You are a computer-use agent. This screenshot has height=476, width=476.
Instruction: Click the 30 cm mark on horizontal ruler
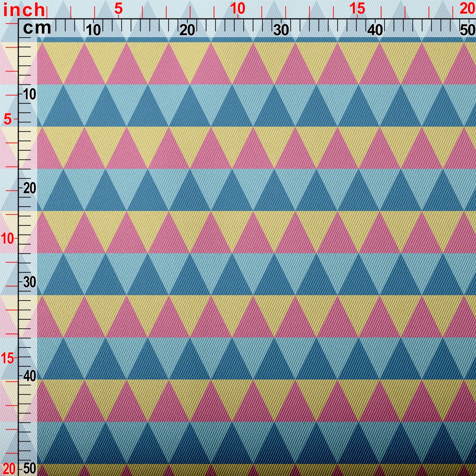click(x=281, y=30)
